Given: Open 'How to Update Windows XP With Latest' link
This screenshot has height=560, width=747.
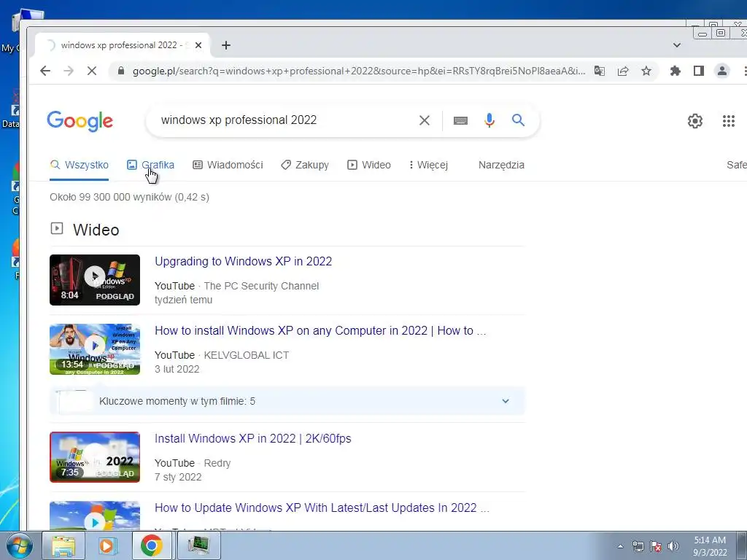Looking at the screenshot, I should pos(322,507).
